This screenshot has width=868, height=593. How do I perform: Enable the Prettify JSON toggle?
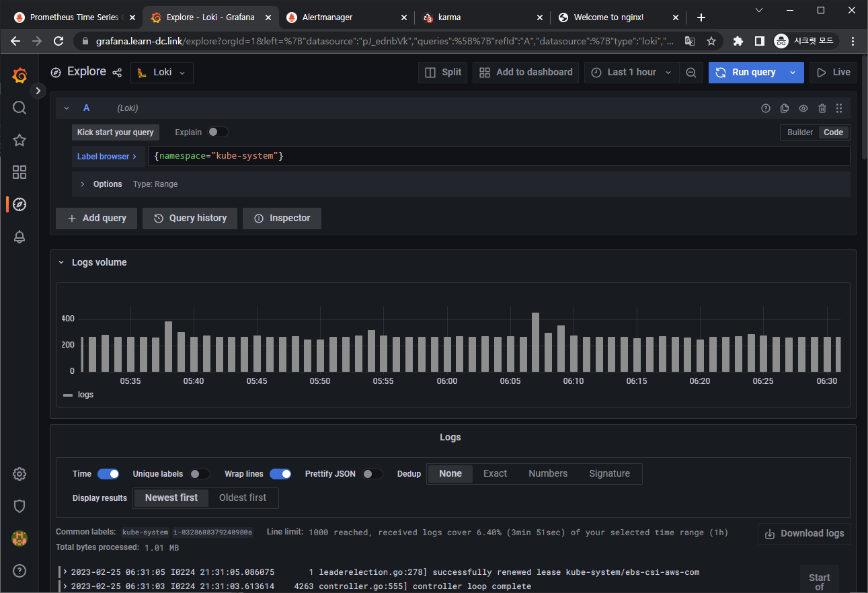[x=372, y=474]
